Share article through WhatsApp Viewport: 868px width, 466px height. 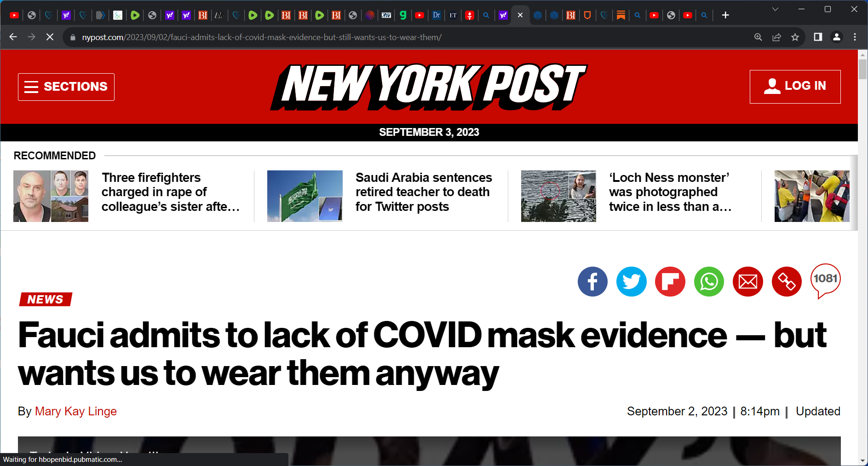pyautogui.click(x=709, y=281)
